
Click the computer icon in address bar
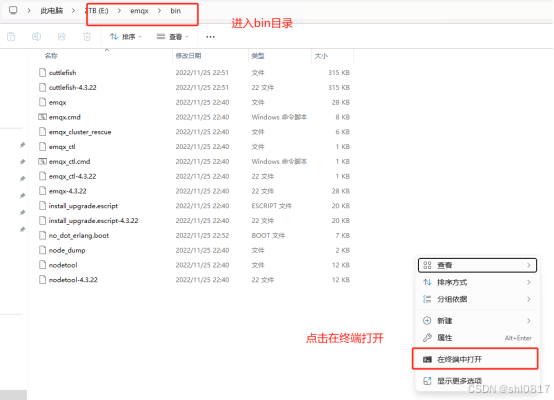(13, 11)
